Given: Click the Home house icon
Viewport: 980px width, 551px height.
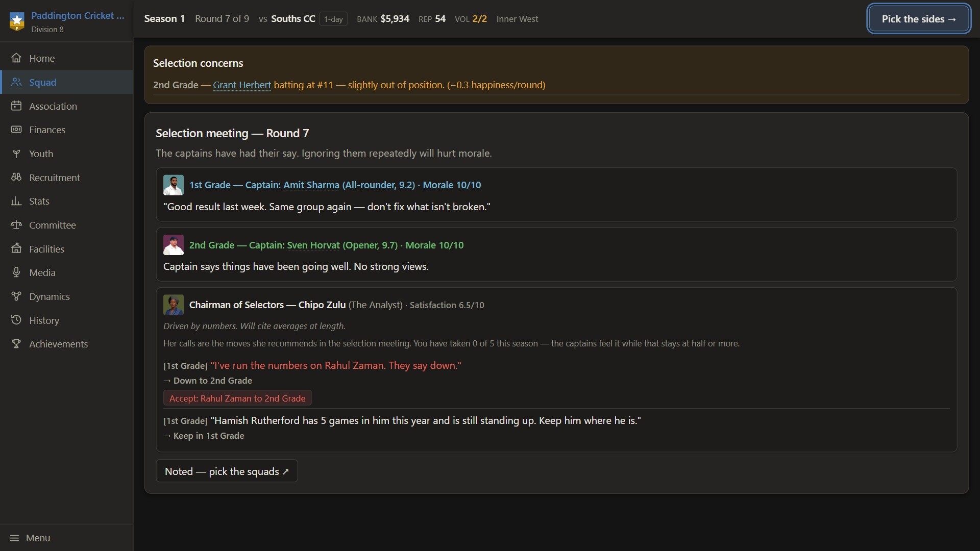Looking at the screenshot, I should [16, 58].
